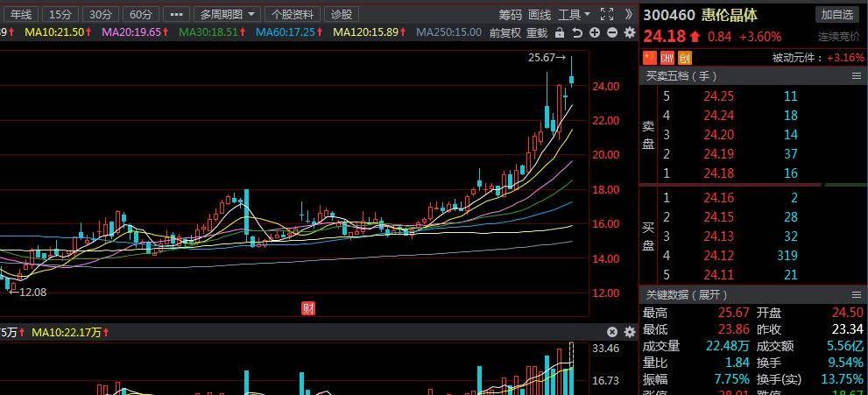Click the red 财 financial marker

click(307, 307)
